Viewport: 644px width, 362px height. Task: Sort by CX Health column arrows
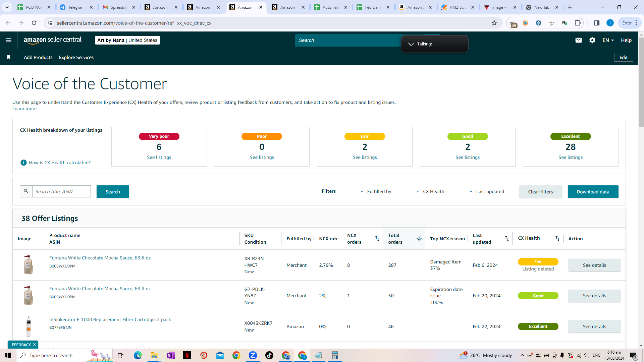tap(557, 238)
